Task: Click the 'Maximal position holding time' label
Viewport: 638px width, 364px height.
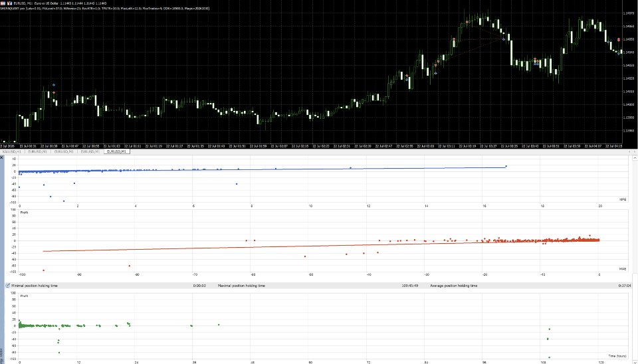Action: tap(241, 286)
